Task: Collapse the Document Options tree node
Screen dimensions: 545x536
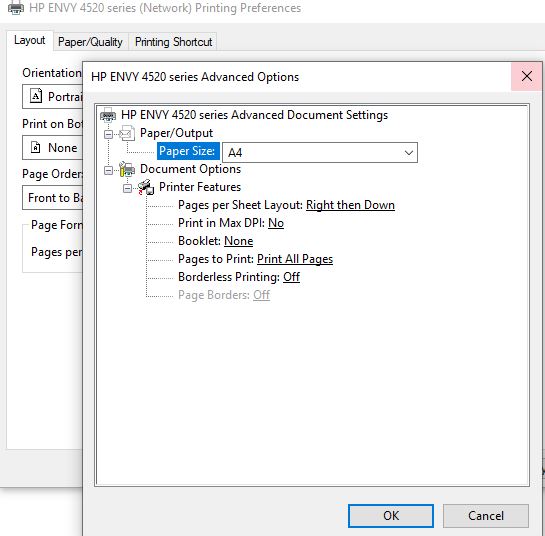Action: tap(108, 170)
